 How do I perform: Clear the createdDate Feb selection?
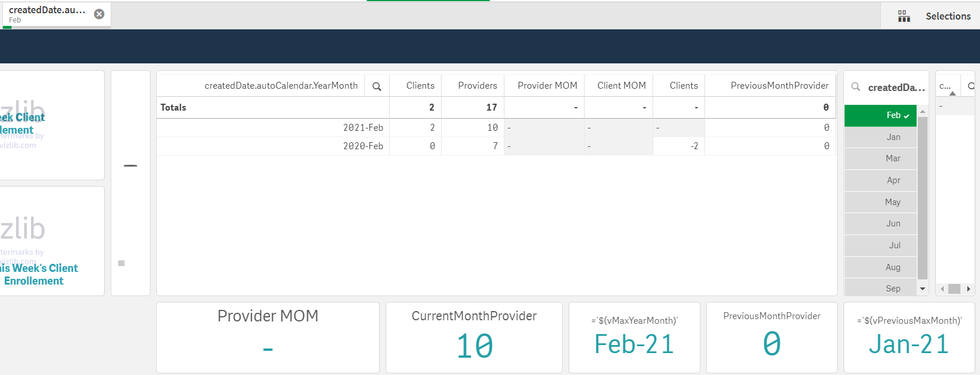[x=99, y=14]
